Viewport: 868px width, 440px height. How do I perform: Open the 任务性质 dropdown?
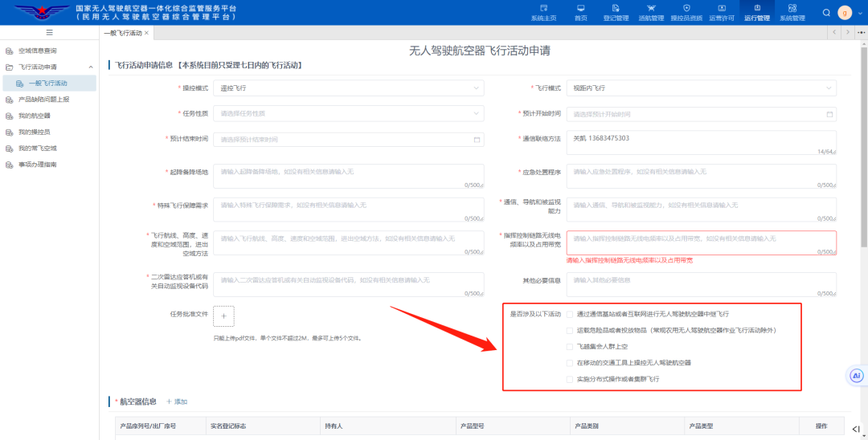click(x=349, y=114)
